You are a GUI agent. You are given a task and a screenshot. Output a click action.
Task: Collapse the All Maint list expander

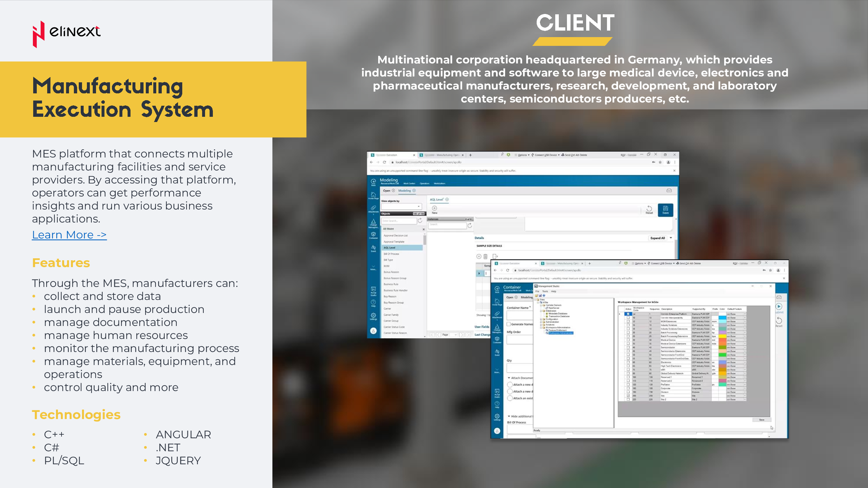click(423, 229)
